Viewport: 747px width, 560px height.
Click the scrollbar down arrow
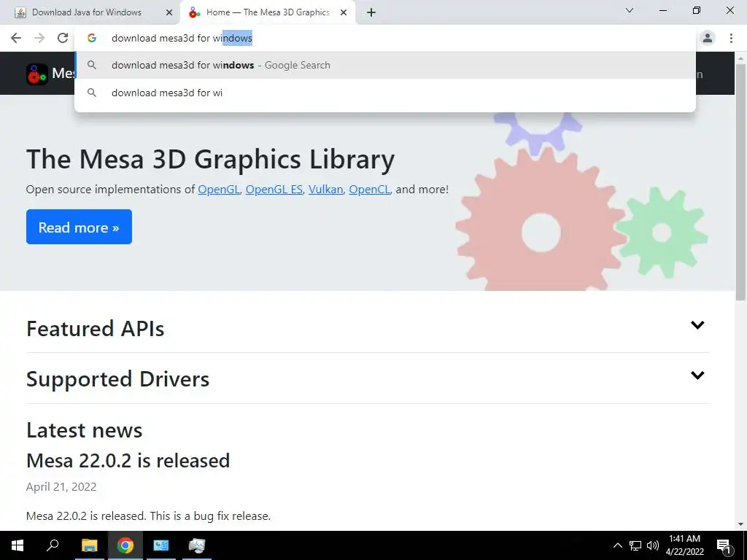(740, 524)
